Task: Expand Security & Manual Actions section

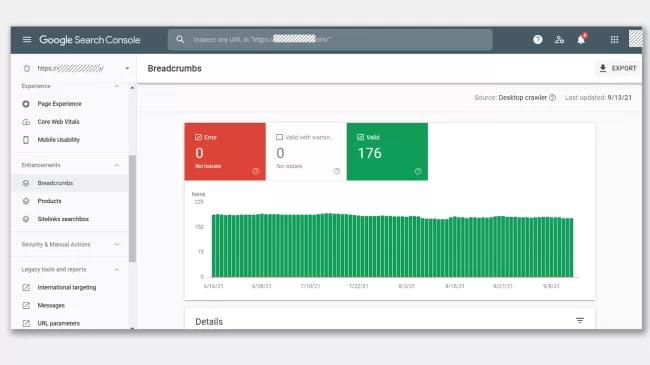Action: tap(116, 244)
